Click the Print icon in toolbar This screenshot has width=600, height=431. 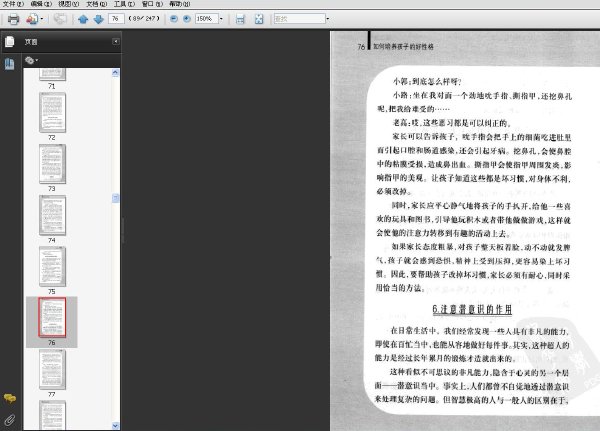coord(13,19)
